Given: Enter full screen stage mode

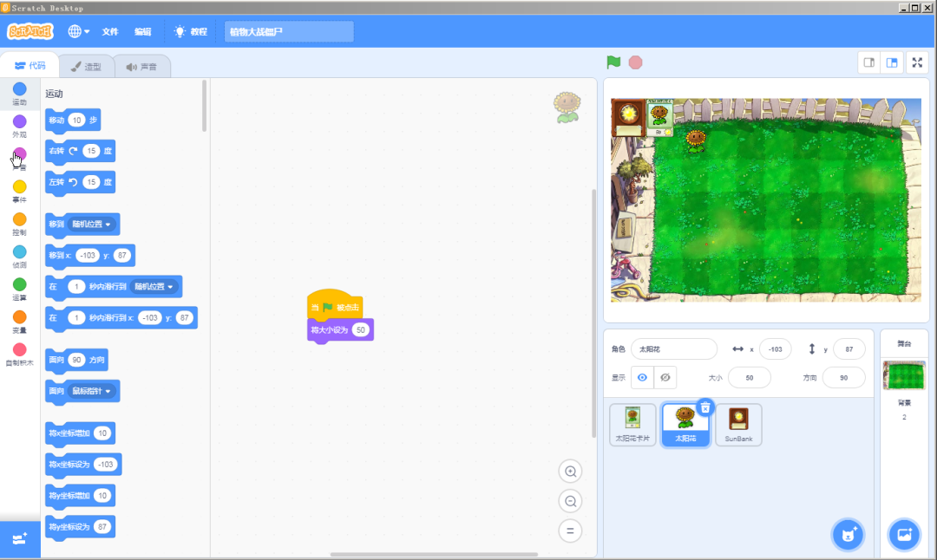Looking at the screenshot, I should [917, 62].
